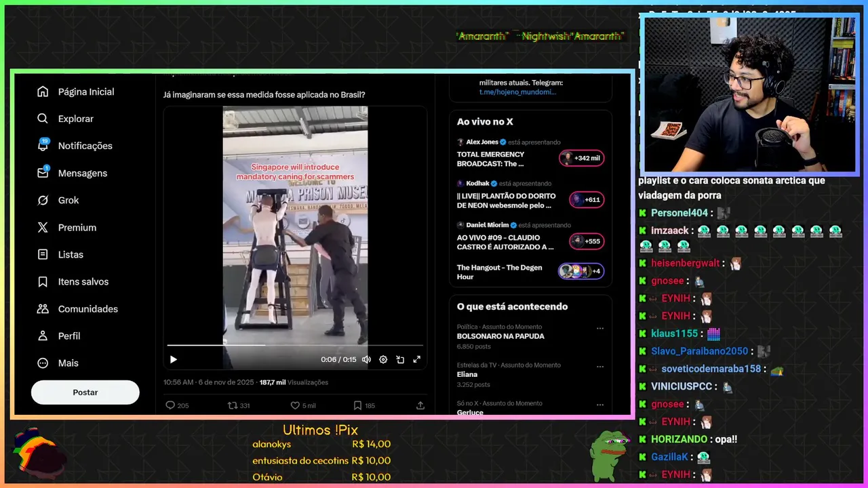Viewport: 868px width, 488px height.
Task: Go to the Explorar menu item
Action: pyautogui.click(x=76, y=119)
